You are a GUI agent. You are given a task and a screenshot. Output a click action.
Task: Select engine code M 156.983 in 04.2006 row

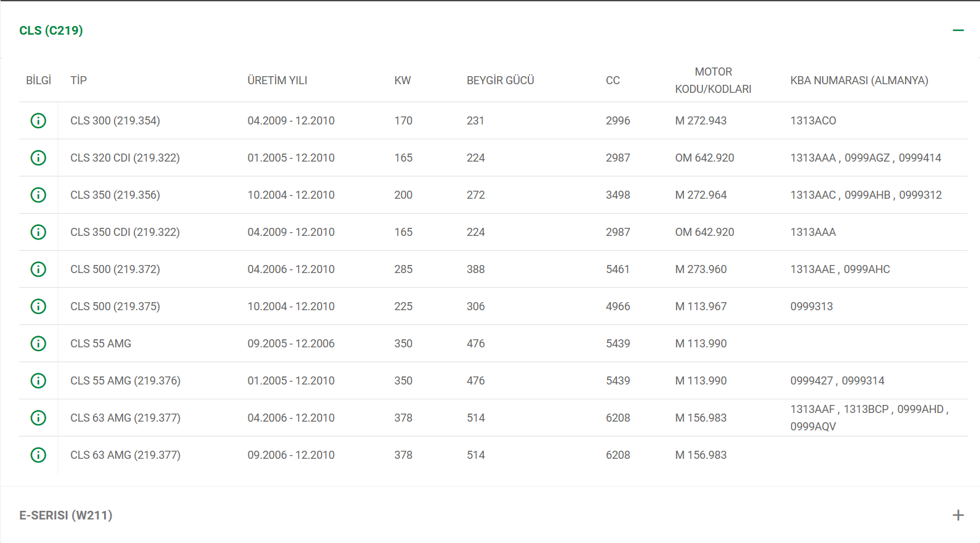tap(701, 418)
